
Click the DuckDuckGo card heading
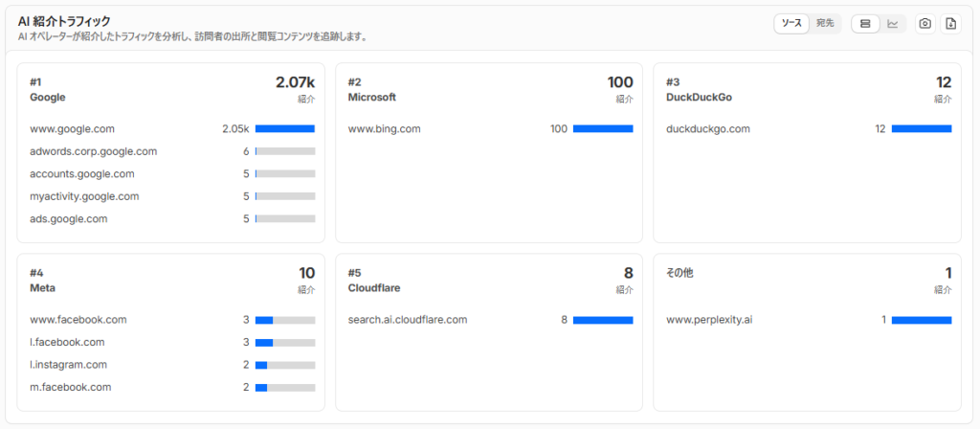pyautogui.click(x=699, y=98)
